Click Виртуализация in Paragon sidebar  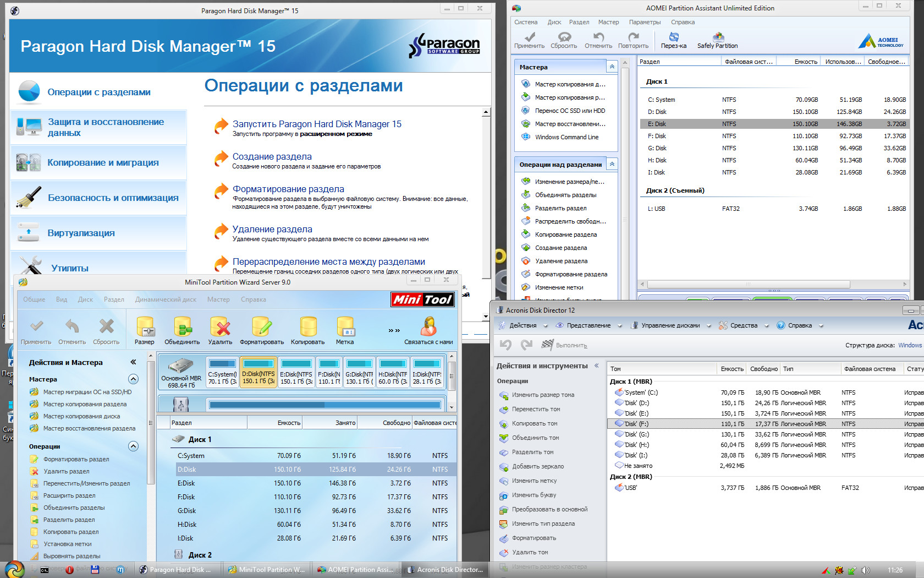[x=98, y=233]
